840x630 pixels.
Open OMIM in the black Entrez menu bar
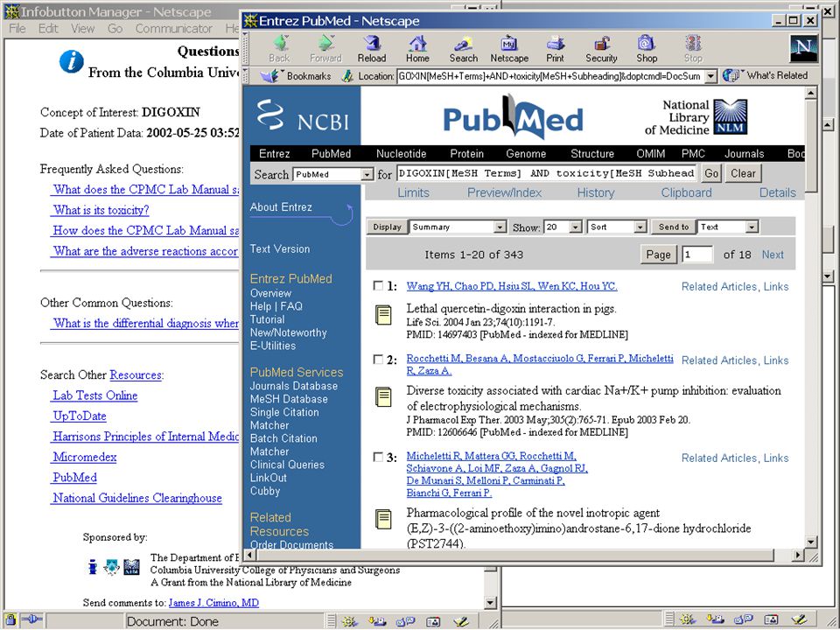coord(650,154)
